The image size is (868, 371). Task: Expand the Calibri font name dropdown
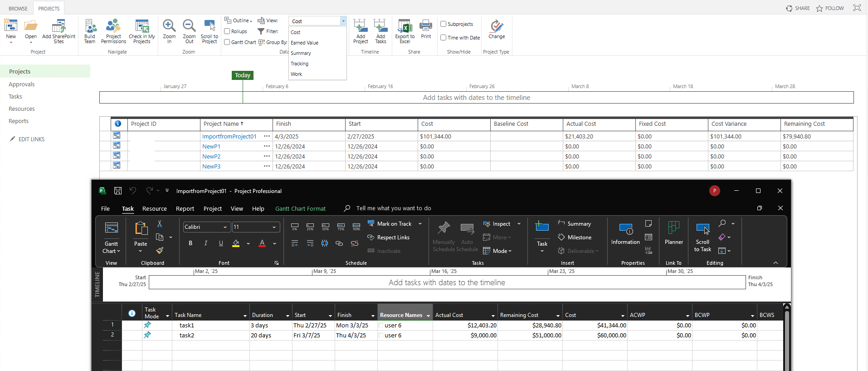pyautogui.click(x=225, y=227)
